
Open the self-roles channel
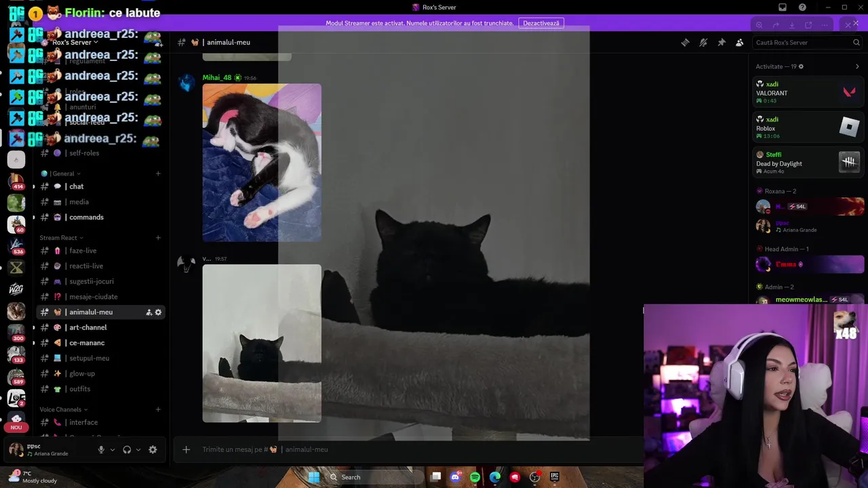100,153
